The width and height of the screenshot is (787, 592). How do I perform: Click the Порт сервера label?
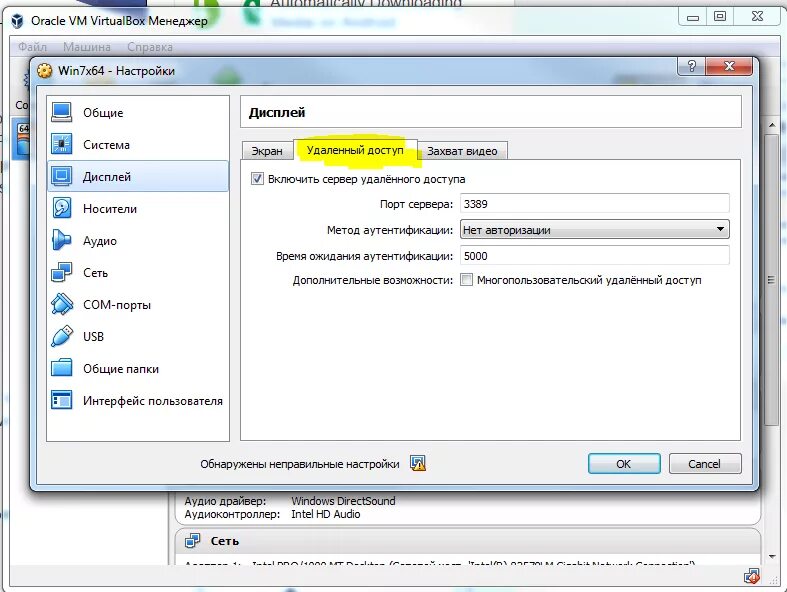pyautogui.click(x=416, y=204)
